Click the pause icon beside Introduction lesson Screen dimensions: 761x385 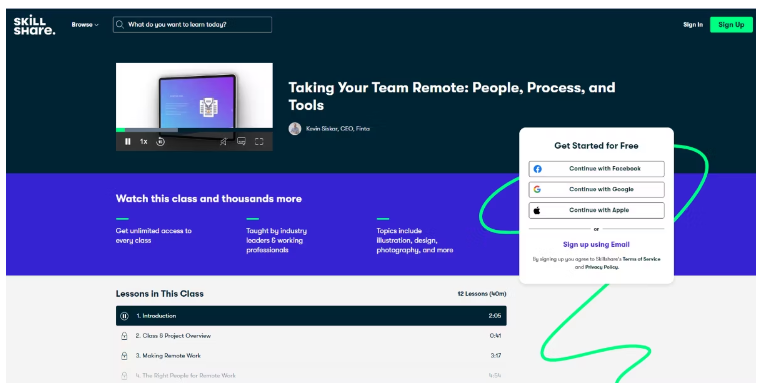pos(124,316)
